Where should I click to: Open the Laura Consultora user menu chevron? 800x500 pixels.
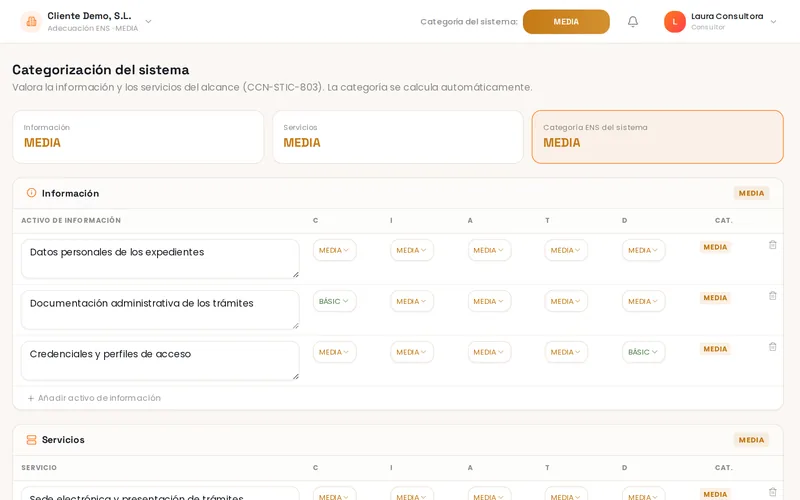pyautogui.click(x=773, y=21)
